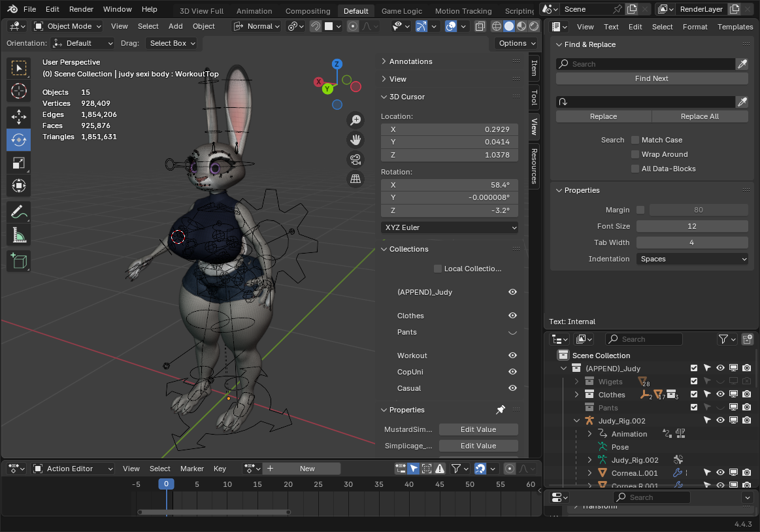This screenshot has width=760, height=532.
Task: Select the Select Box tool
Action: 18,69
